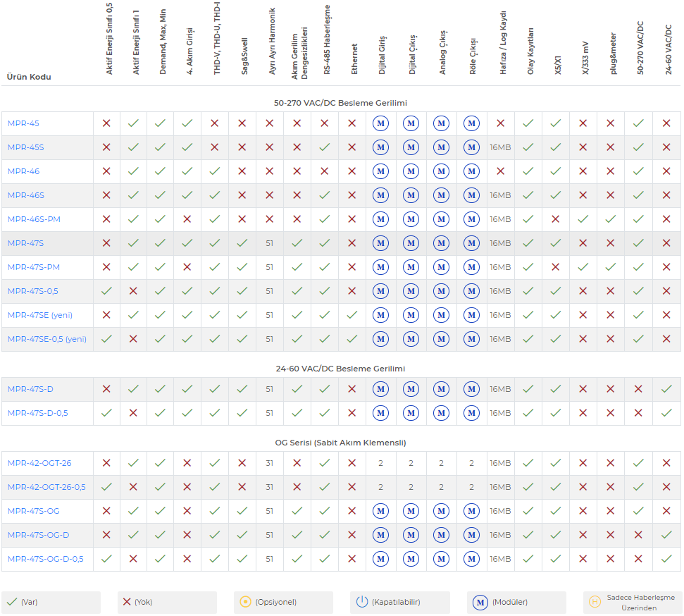
Task: Click MPR-45 Dijital Giriş modular icon
Action: (x=381, y=123)
